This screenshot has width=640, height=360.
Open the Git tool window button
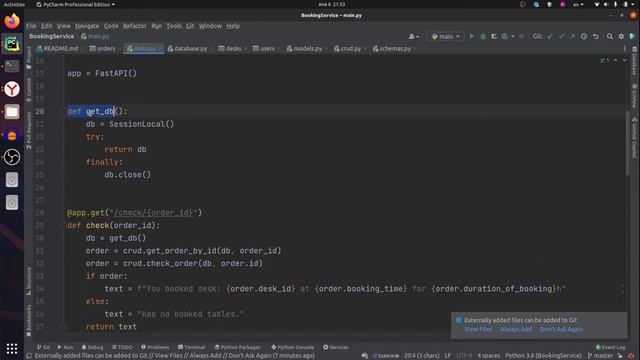[43, 347]
